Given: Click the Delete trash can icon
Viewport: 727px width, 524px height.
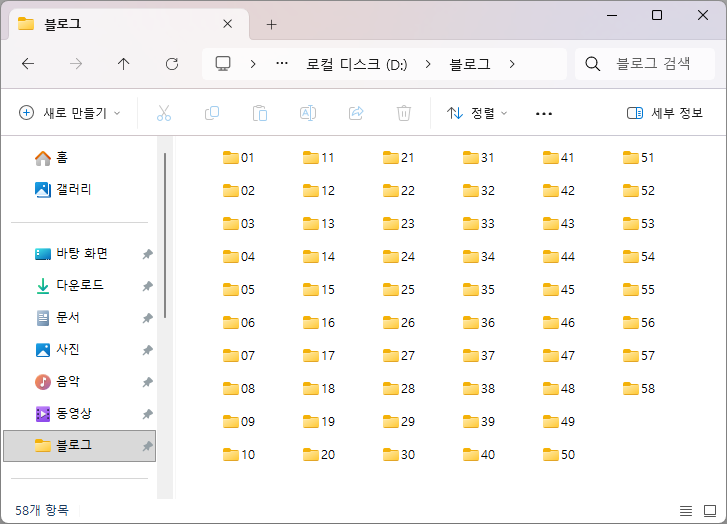Looking at the screenshot, I should (x=404, y=113).
